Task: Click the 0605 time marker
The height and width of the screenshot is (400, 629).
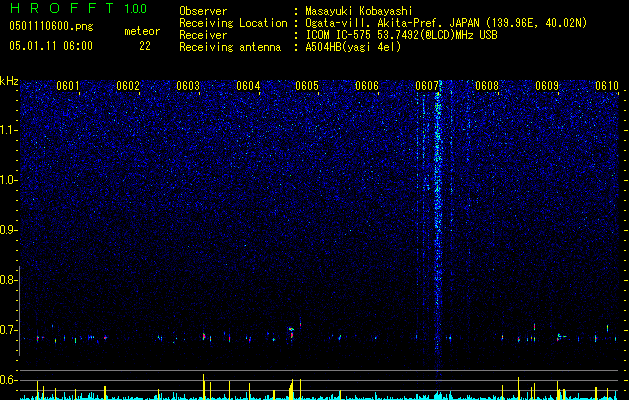Action: (x=307, y=86)
